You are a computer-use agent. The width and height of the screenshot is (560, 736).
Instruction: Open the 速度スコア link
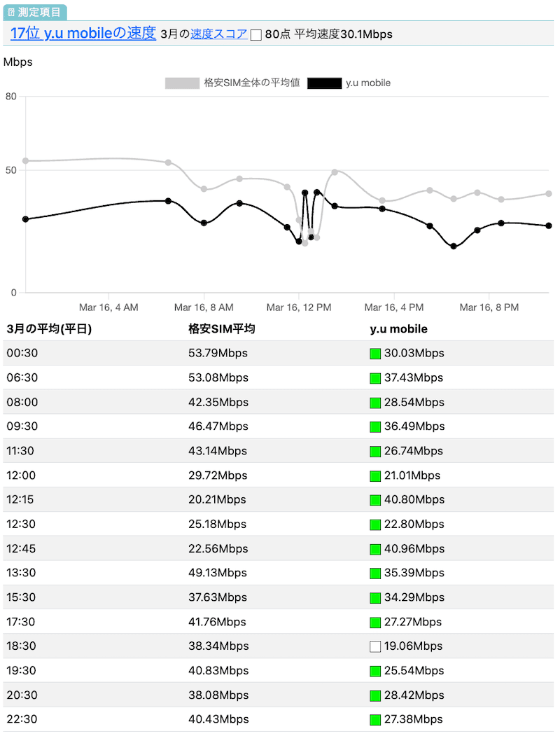218,34
